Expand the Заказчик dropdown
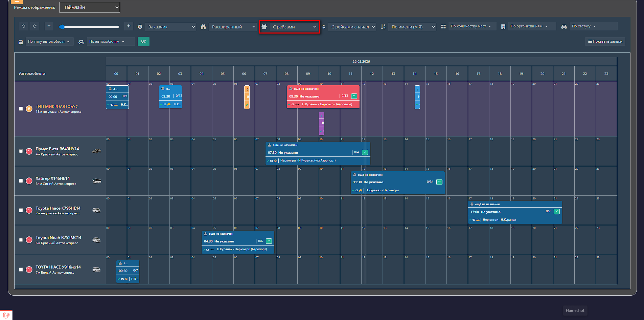644x320 pixels. [171, 27]
